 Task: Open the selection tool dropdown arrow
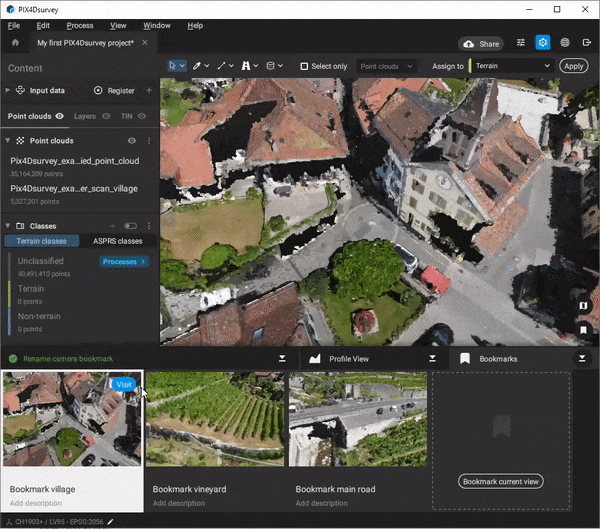(x=183, y=66)
